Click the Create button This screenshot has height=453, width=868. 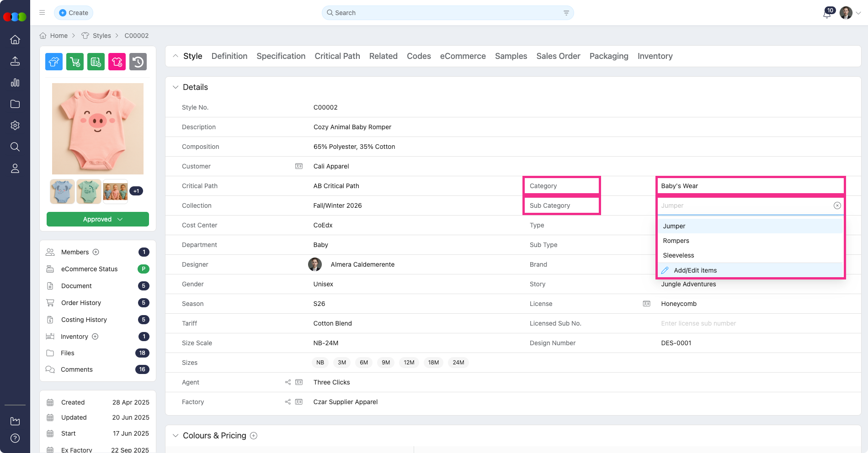[74, 13]
